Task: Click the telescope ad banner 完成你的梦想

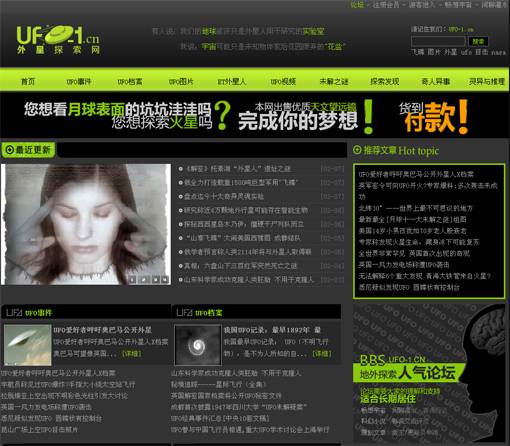Action: tap(298, 121)
